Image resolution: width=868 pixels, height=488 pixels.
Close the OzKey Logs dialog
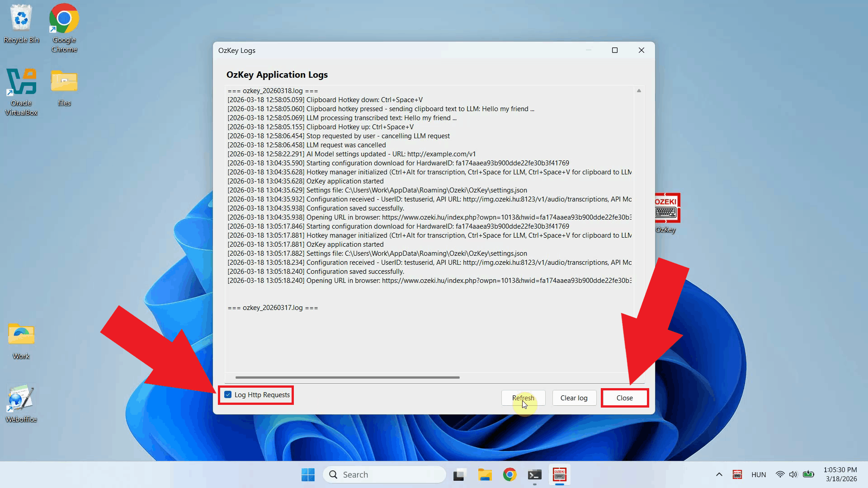click(x=624, y=398)
